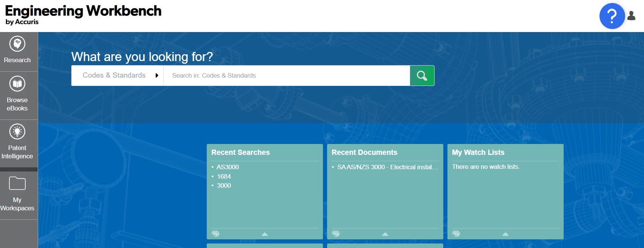644x248 pixels.
Task: Click into the Codes & Standards search field
Action: 287,76
